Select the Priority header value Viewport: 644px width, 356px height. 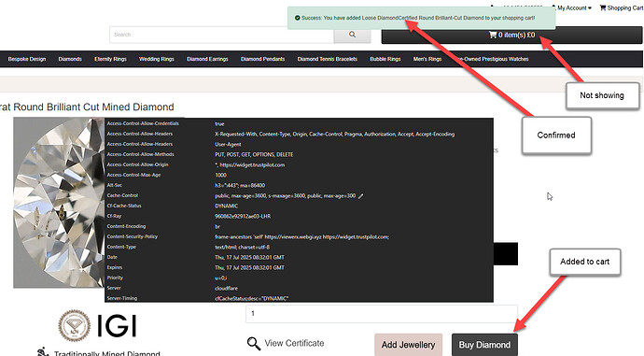pos(221,278)
